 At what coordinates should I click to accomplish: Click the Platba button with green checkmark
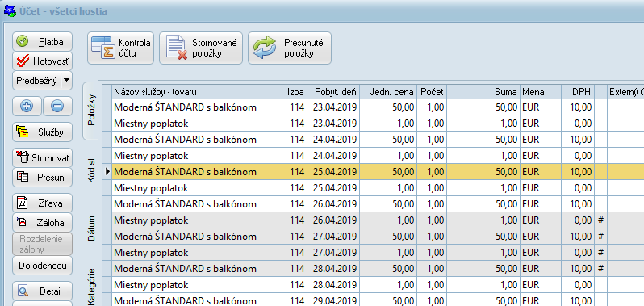42,42
